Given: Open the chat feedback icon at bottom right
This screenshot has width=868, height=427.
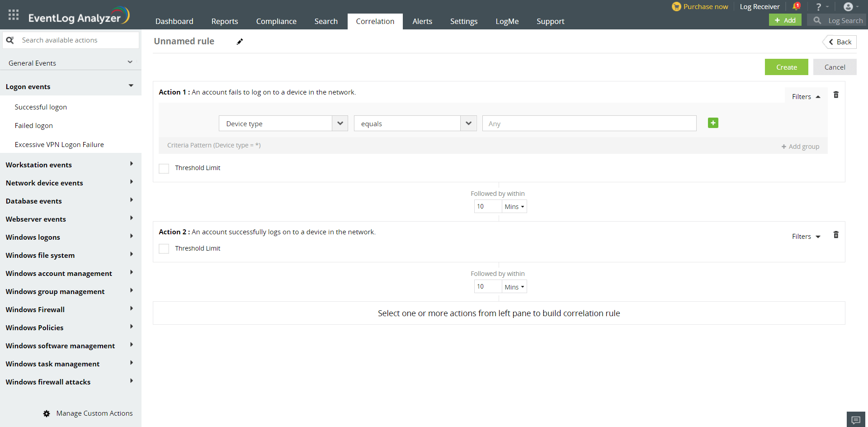Looking at the screenshot, I should coord(855,420).
